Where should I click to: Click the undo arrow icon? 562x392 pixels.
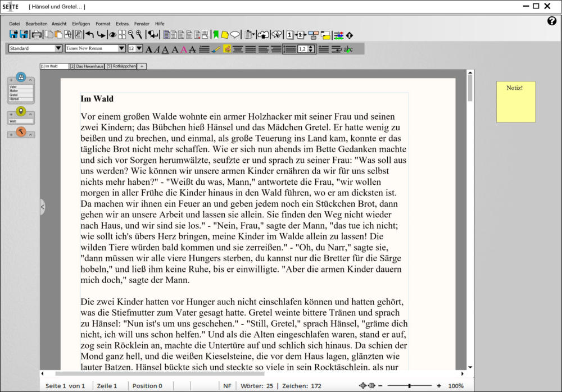click(89, 35)
